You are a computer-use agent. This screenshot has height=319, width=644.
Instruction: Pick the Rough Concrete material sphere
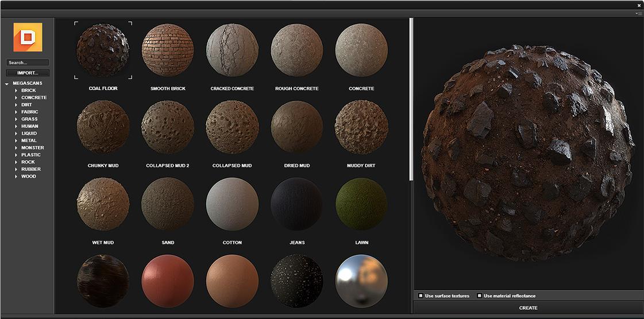[297, 50]
